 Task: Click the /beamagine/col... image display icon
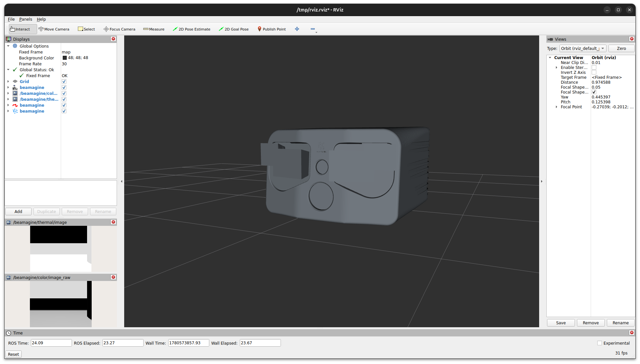[x=15, y=93]
